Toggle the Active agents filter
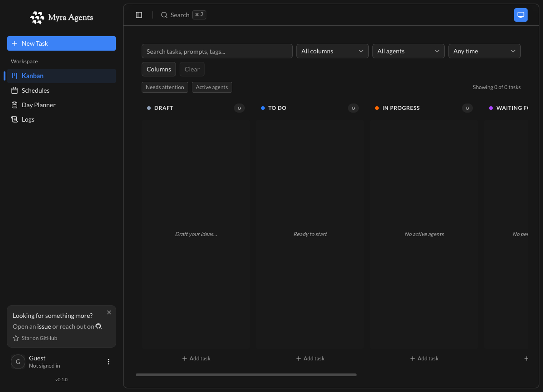Viewport: 543px width, 392px height. tap(212, 87)
